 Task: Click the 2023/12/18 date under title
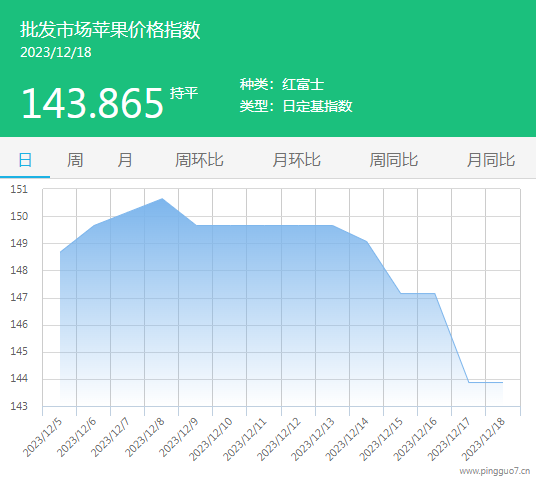tap(56, 52)
